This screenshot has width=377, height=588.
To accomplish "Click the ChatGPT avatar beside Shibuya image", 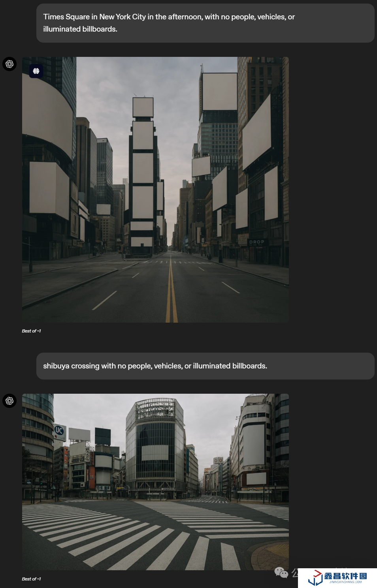I will [x=9, y=401].
